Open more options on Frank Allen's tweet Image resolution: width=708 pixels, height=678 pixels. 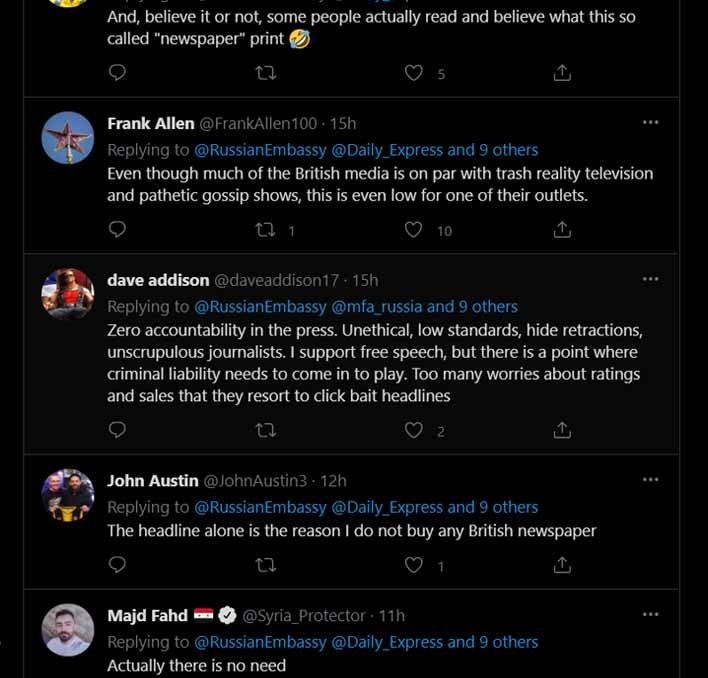651,123
